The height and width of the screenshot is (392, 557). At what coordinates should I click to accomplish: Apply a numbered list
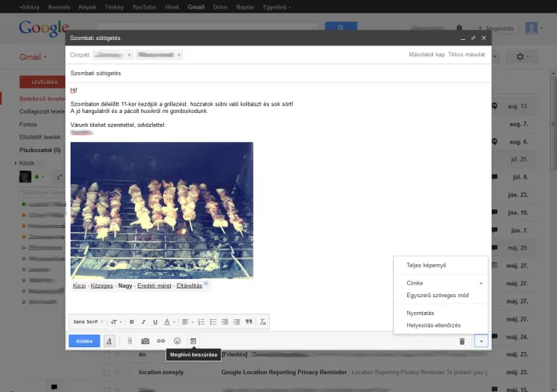[x=202, y=321]
